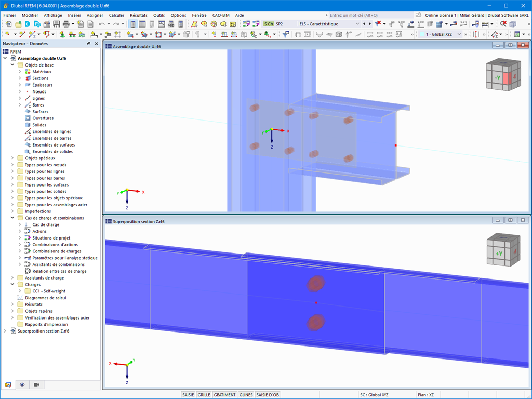Collapse Cas de charge et combinaisons folder
This screenshot has height=399, width=532.
[x=12, y=218]
